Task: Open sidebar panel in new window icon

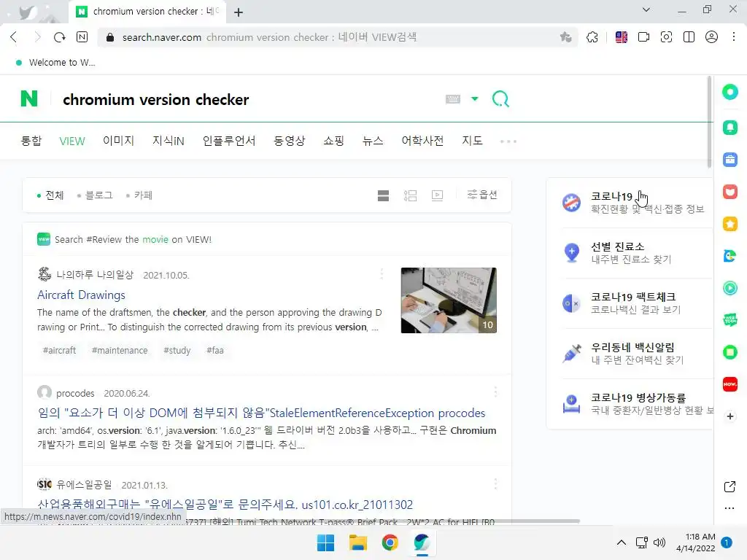Action: [x=729, y=486]
